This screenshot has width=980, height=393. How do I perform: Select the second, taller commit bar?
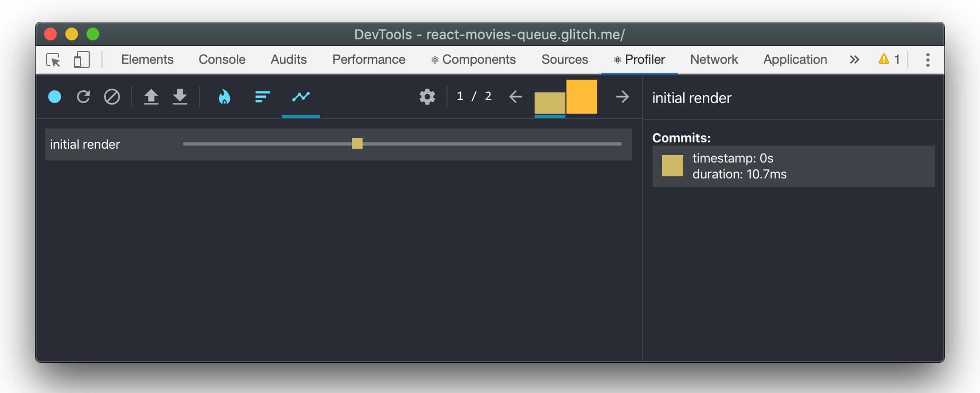point(581,97)
